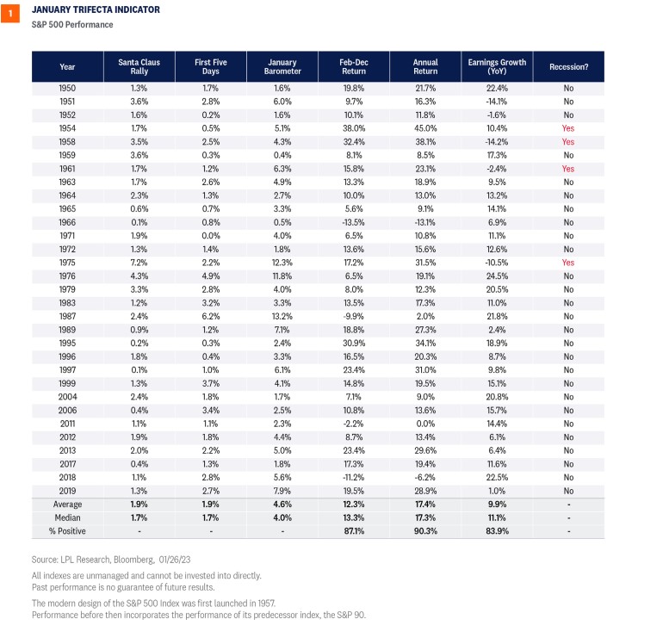Click the Earnings Growth (YoY) header

click(497, 66)
